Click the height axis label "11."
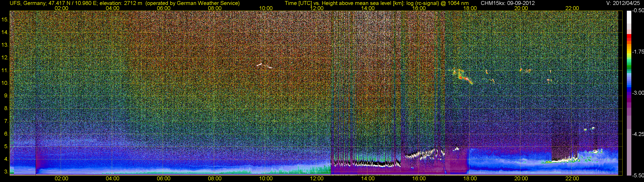This screenshot has height=182, width=644. tap(5, 71)
